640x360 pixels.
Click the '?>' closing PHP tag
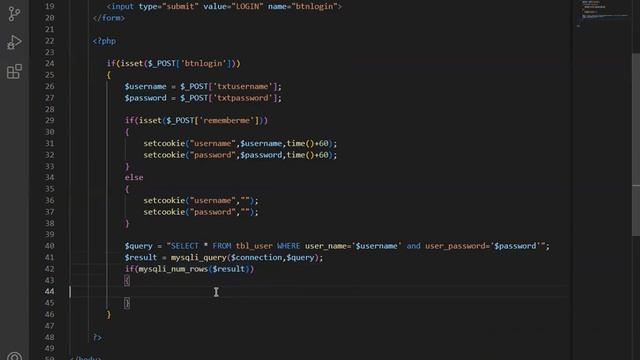pos(97,337)
